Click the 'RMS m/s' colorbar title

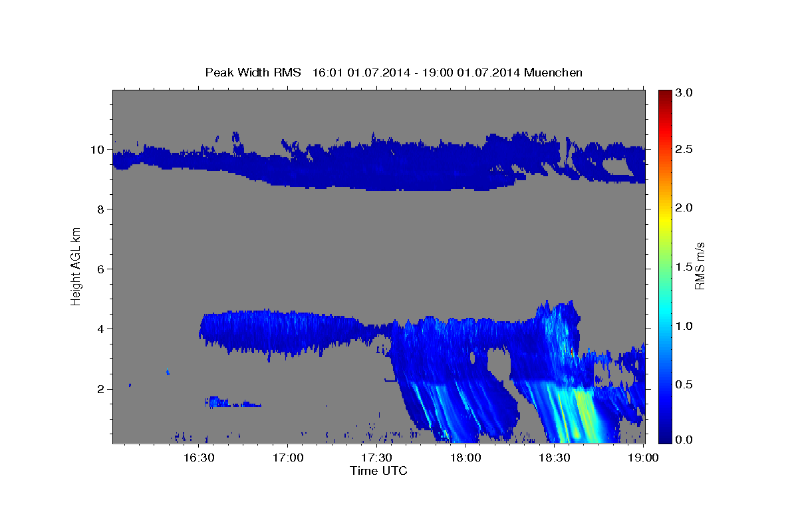(700, 266)
